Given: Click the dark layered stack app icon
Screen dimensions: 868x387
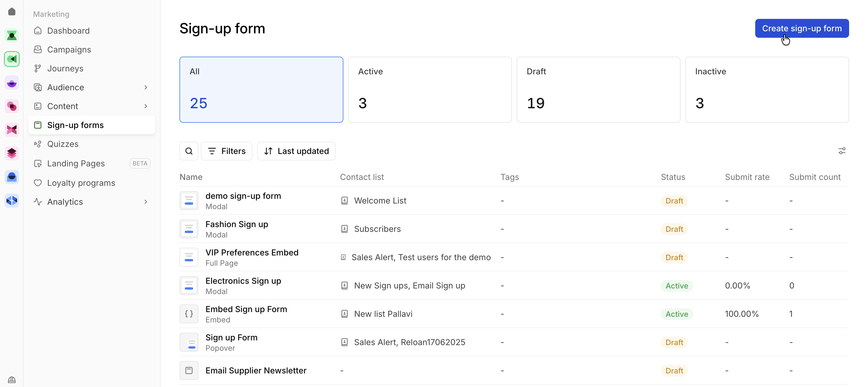Looking at the screenshot, I should click(12, 153).
